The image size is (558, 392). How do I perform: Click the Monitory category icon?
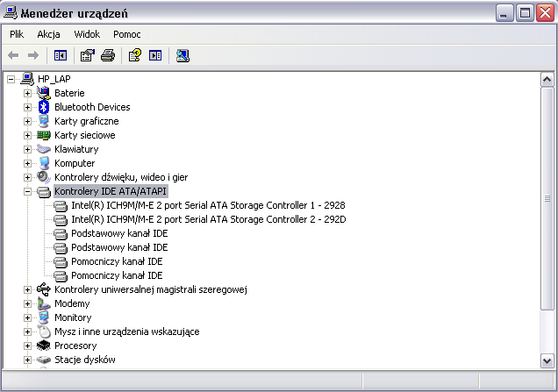point(43,317)
